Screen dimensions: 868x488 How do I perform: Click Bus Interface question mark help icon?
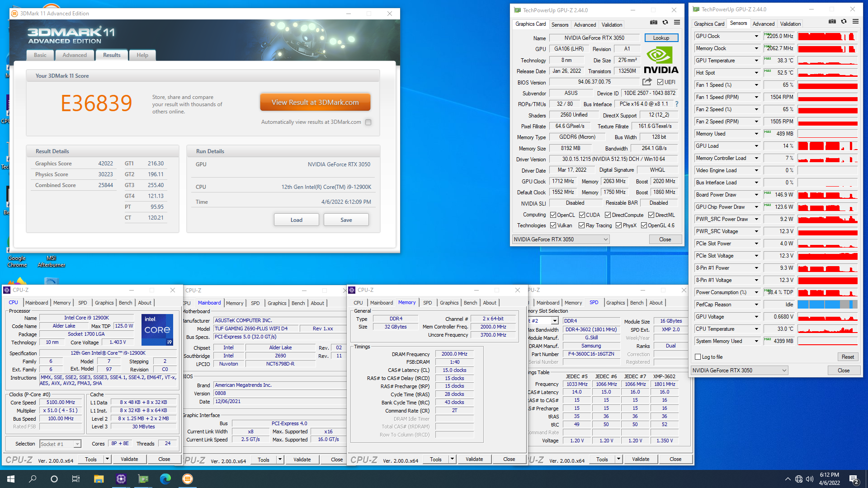pos(677,104)
